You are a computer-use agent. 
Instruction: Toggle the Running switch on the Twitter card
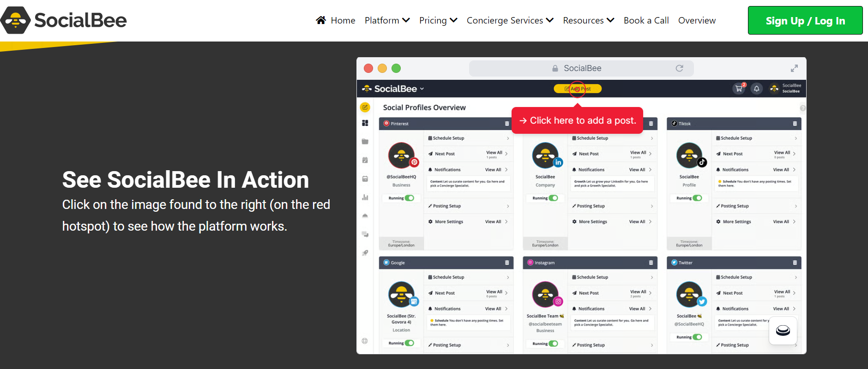point(698,337)
